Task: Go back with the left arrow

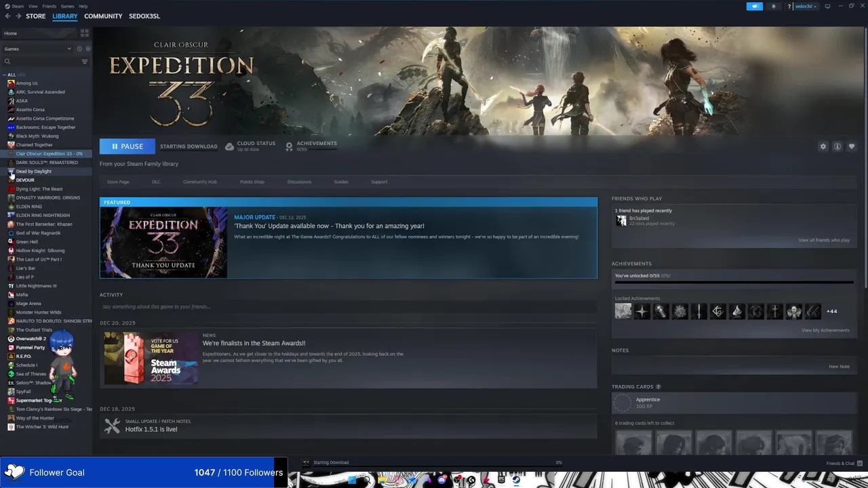Action: 7,16
